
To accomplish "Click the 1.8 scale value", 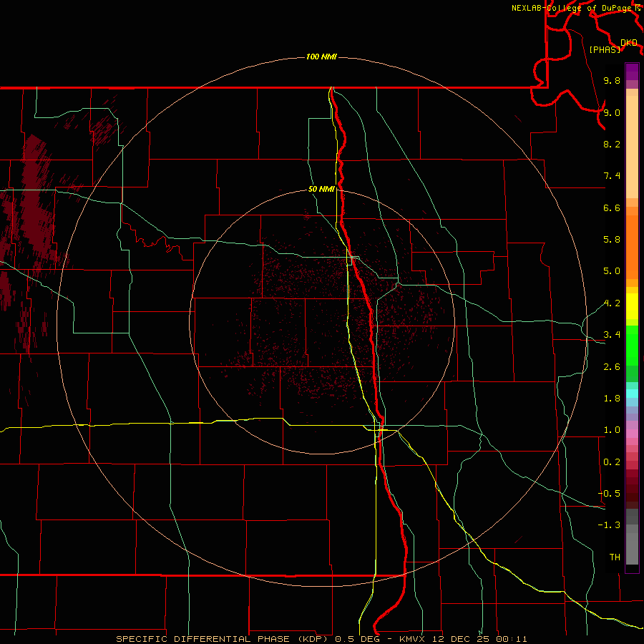I will coord(612,399).
